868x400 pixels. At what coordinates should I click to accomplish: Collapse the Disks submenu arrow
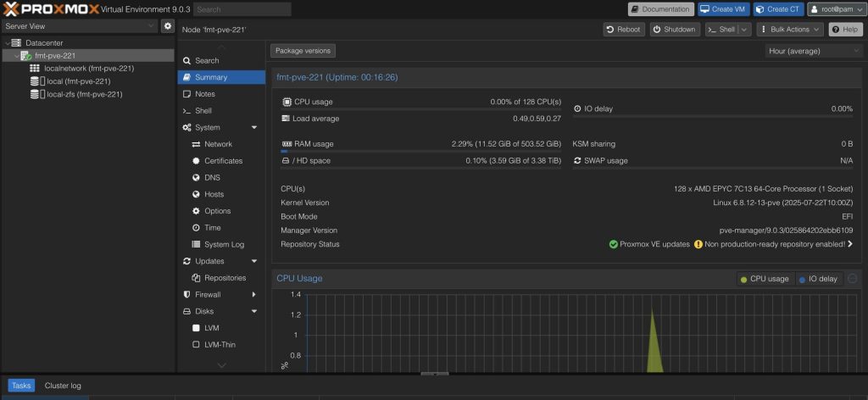[x=254, y=312]
